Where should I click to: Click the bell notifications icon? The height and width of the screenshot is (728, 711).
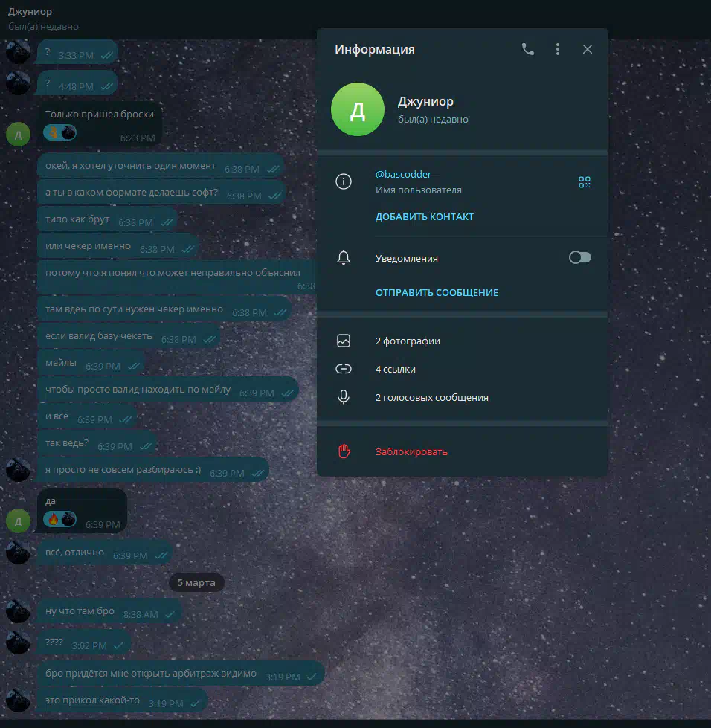click(344, 258)
